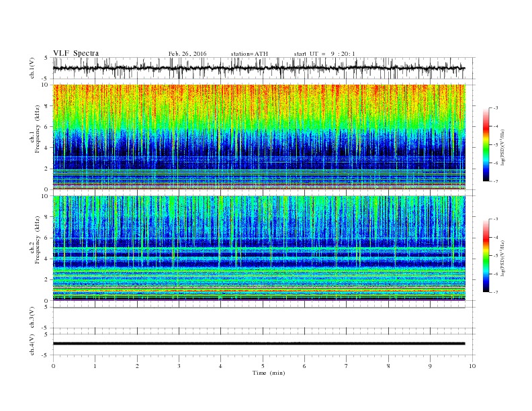Image resolution: width=532 pixels, height=411 pixels.
Task: Click the ch.1 voltage waveform trace
Action: point(259,68)
